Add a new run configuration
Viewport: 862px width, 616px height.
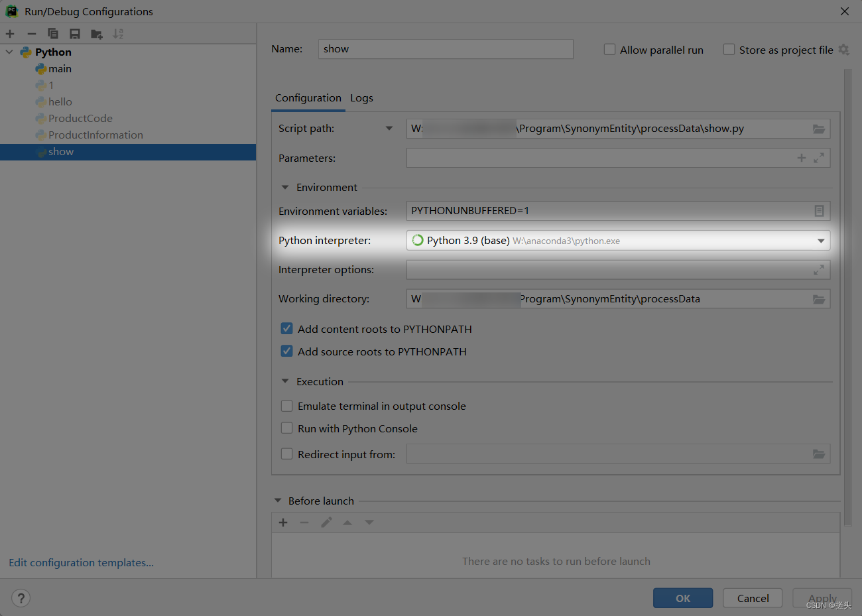click(x=10, y=33)
